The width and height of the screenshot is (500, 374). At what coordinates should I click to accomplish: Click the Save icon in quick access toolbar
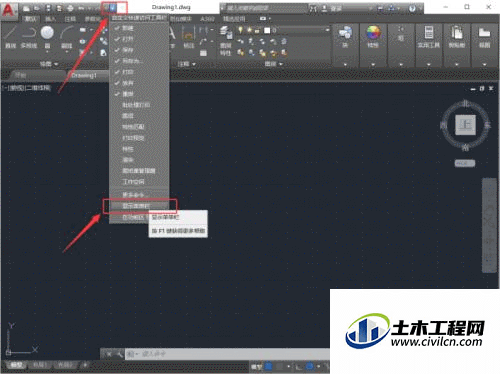[x=48, y=8]
